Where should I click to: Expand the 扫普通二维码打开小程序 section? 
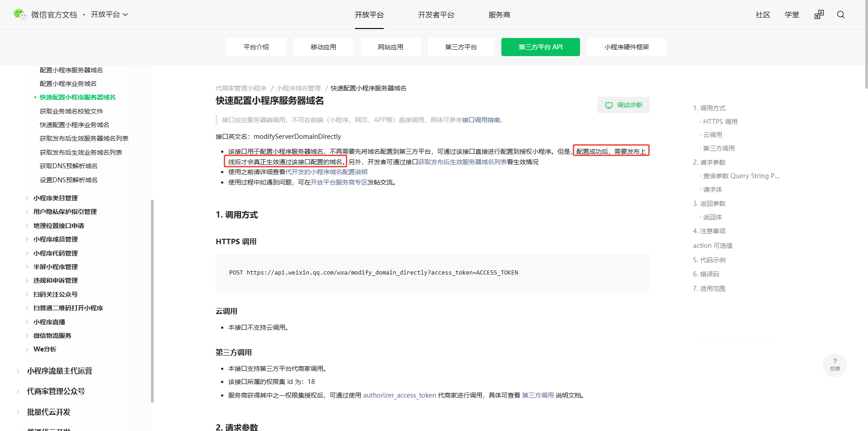click(x=68, y=308)
